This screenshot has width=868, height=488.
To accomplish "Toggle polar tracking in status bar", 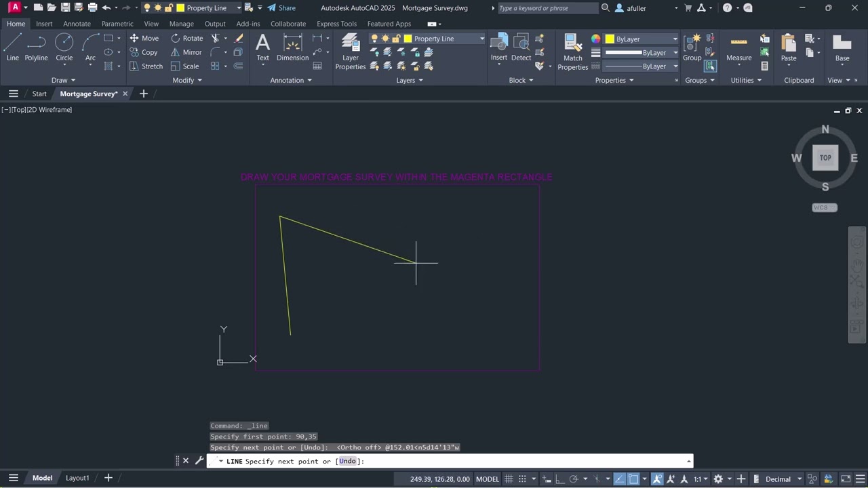I will [574, 479].
